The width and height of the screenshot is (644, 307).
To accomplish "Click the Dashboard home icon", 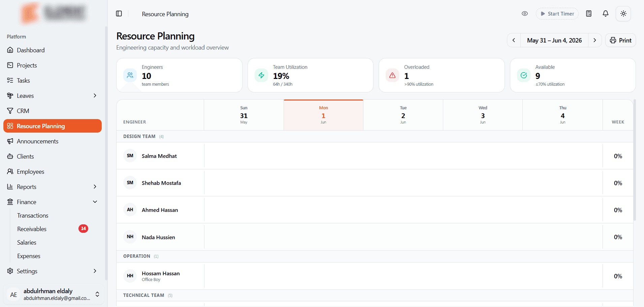I will (x=10, y=50).
